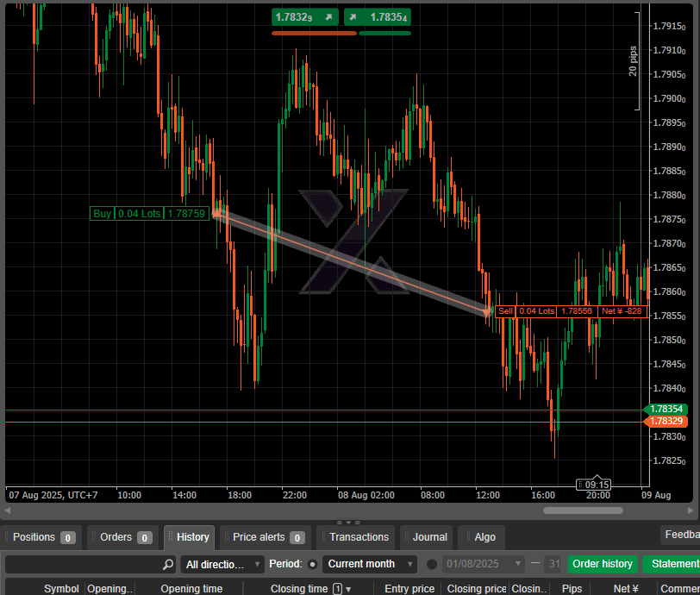
Task: Click the Comment column header
Action: 680,589
